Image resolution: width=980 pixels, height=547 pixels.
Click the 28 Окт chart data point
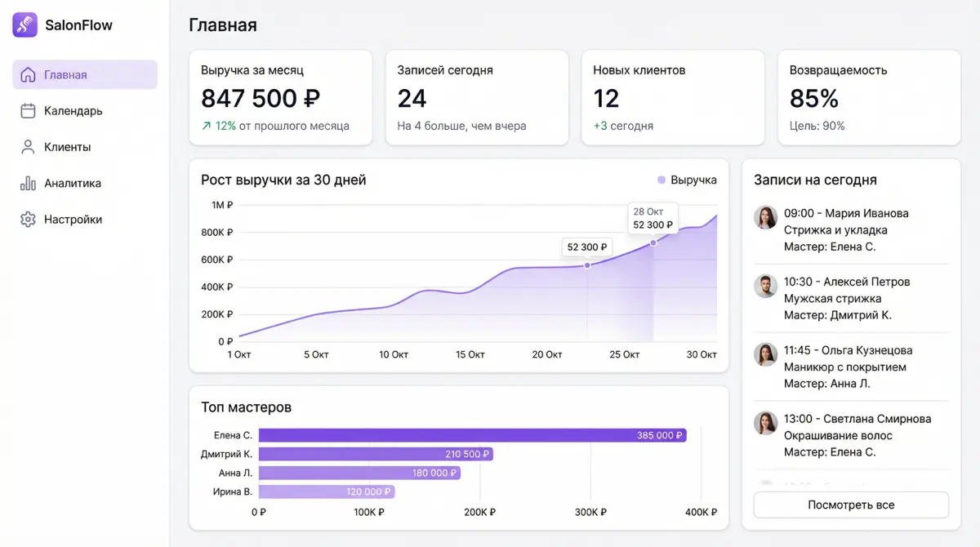[653, 242]
